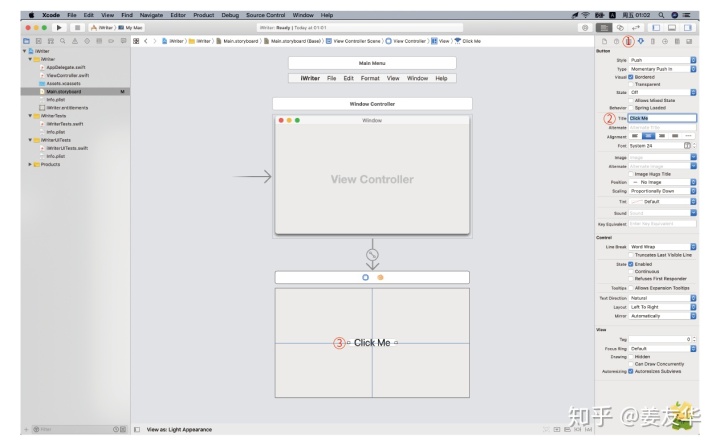Go back in editor history
Image resolution: width=720 pixels, height=446 pixels.
(146, 41)
